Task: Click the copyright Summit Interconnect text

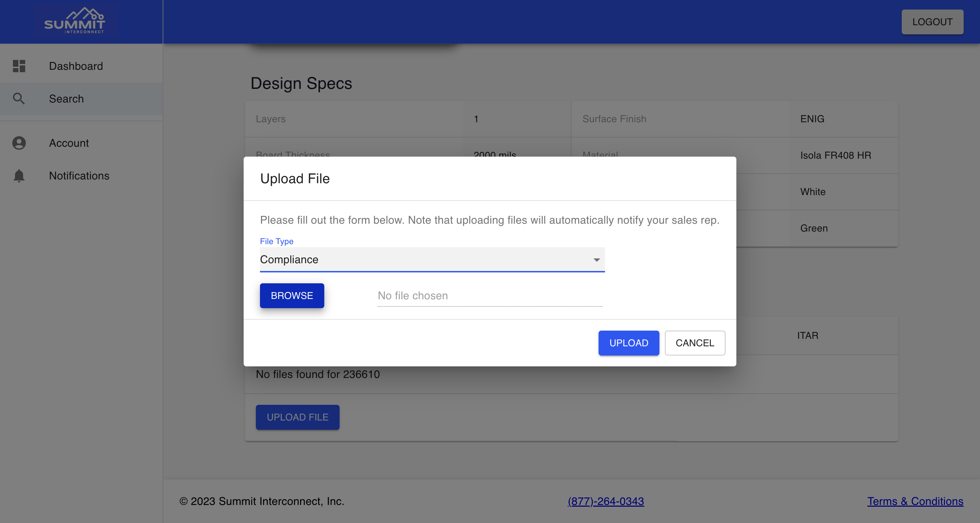Action: click(262, 501)
